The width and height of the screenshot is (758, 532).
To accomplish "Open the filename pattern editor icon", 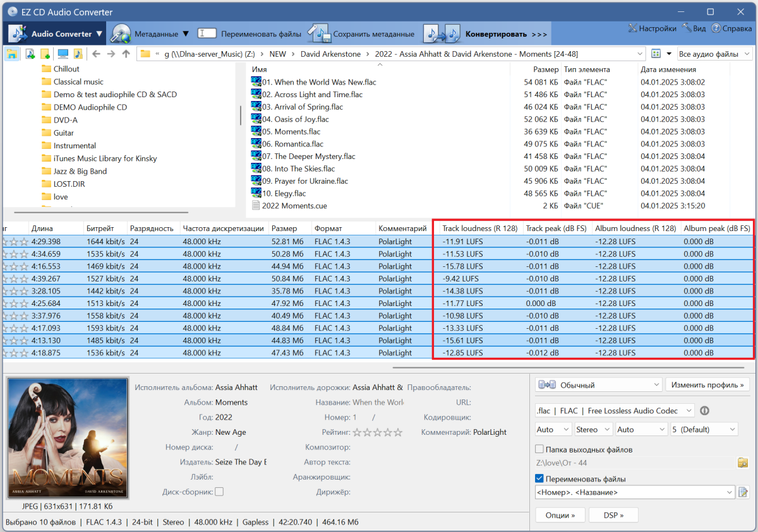I will pos(743,492).
